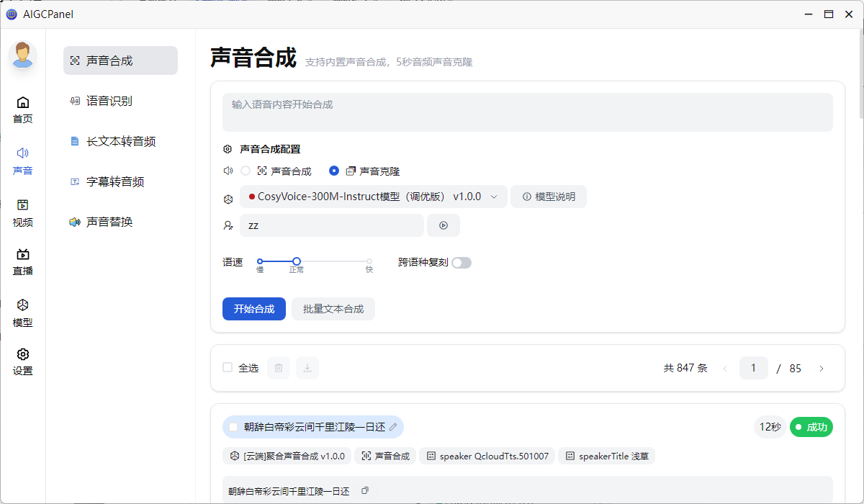This screenshot has height=504, width=864.
Task: Click the 声音合成配置 gear icon
Action: click(228, 149)
